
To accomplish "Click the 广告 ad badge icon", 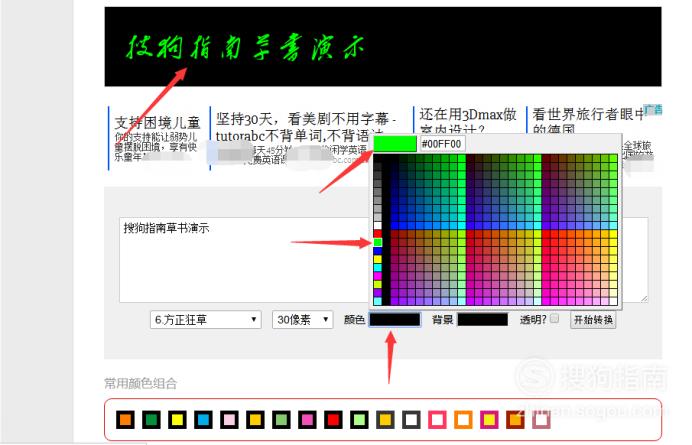I will [x=653, y=109].
